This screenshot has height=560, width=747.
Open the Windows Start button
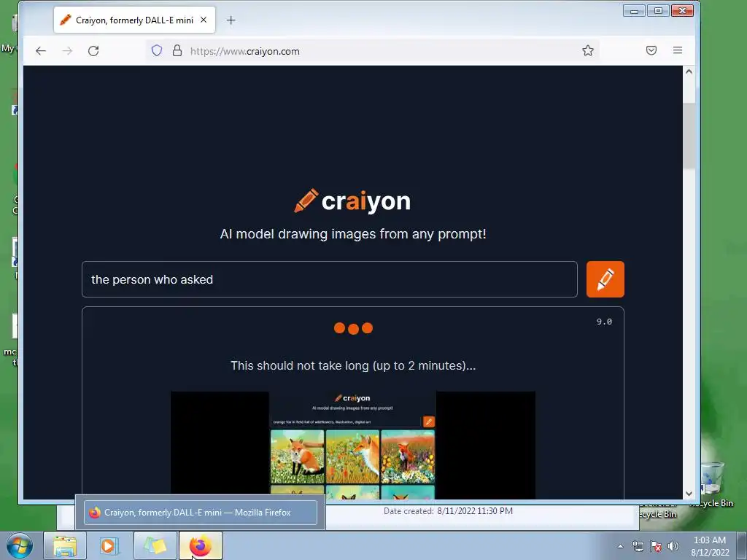tap(20, 545)
